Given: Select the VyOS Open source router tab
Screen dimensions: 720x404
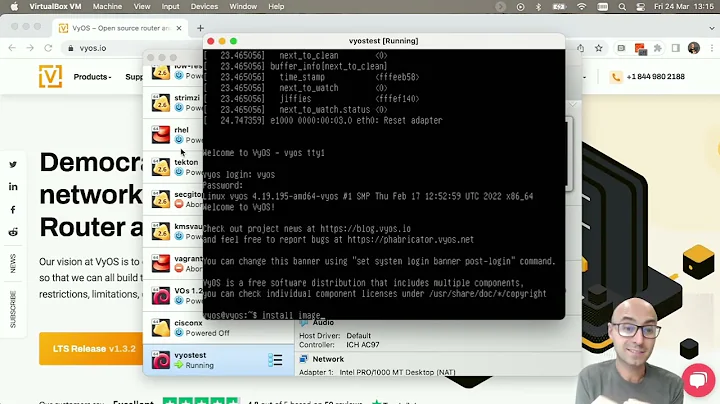Looking at the screenshot, I should tap(120, 28).
